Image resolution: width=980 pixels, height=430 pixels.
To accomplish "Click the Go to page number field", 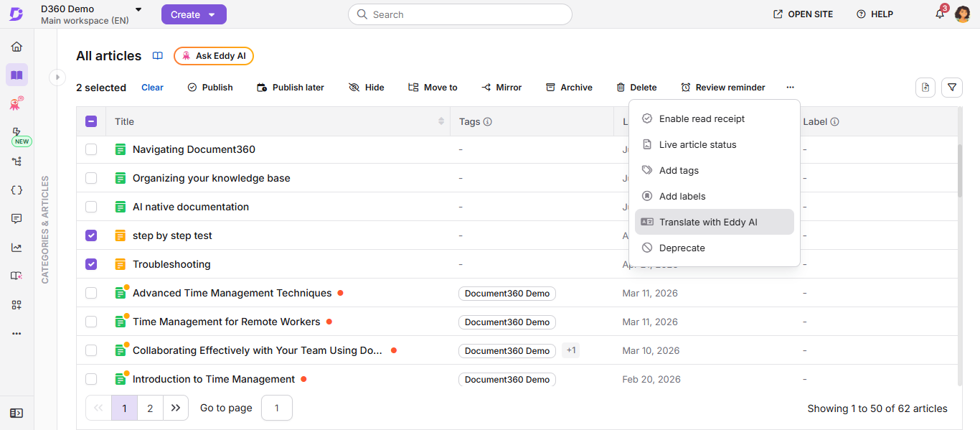I will point(277,408).
